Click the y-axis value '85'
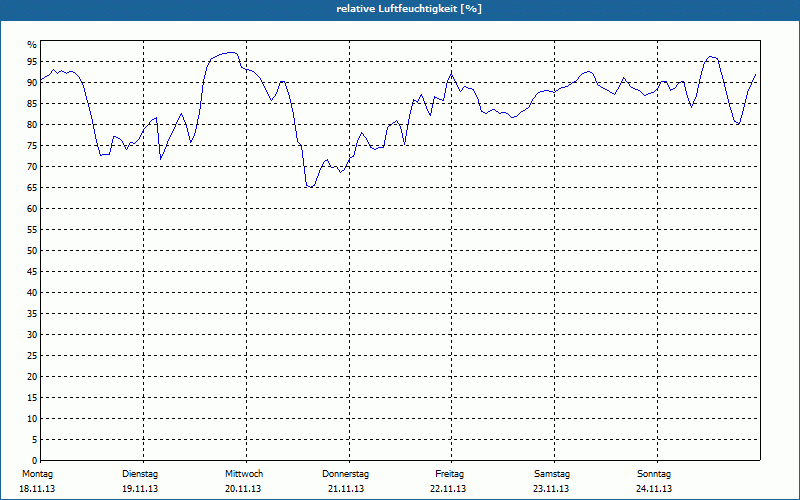 tap(32, 104)
